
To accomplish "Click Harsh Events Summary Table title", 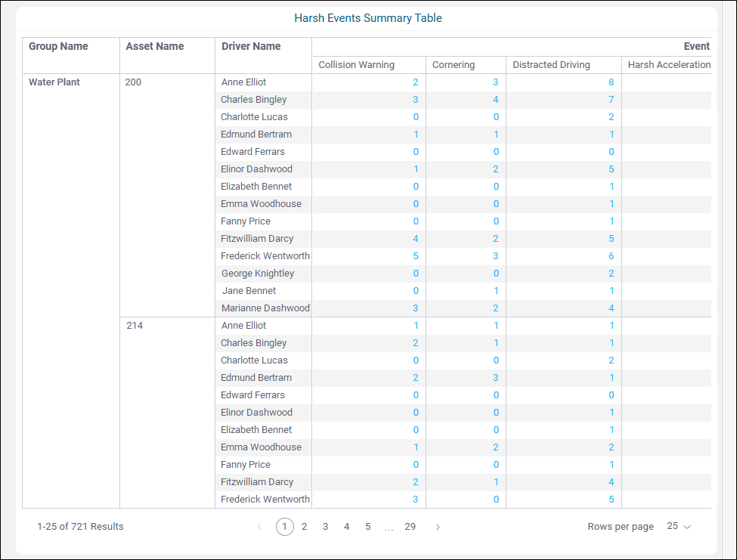I will [368, 18].
